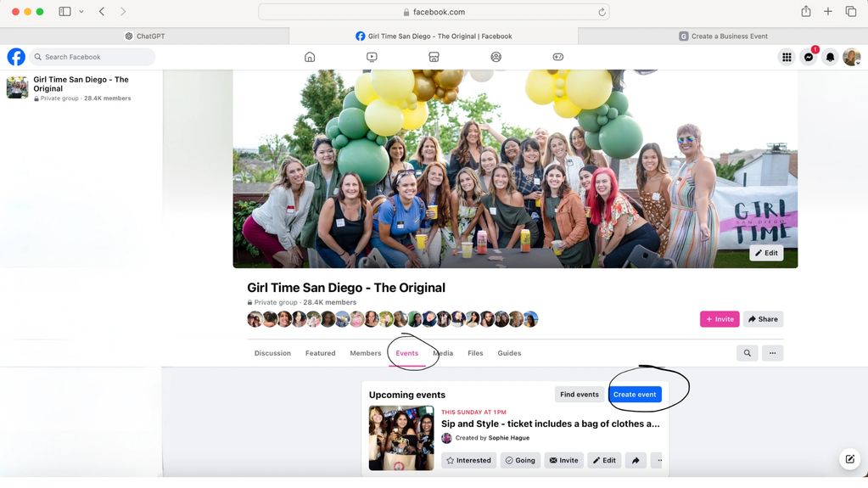Open the Facebook Groups icon
This screenshot has height=488, width=868.
point(496,57)
